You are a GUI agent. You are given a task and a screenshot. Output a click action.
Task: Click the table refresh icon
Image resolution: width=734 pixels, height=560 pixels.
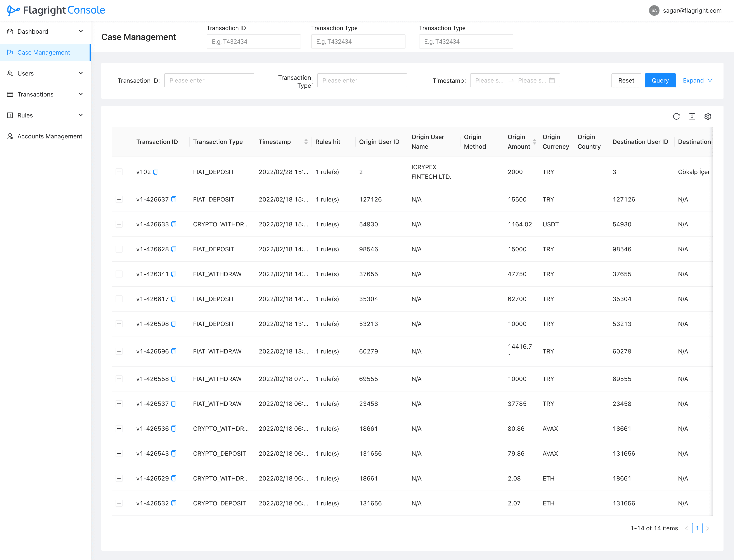(676, 116)
